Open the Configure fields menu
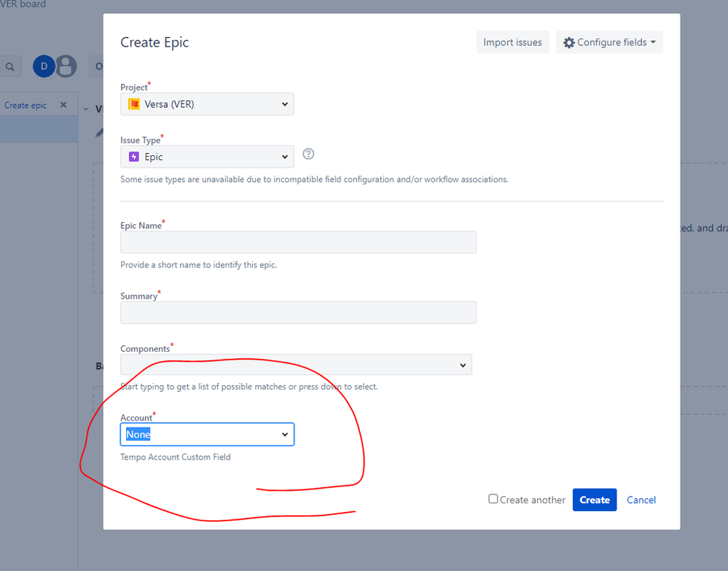The width and height of the screenshot is (728, 571). coord(610,42)
